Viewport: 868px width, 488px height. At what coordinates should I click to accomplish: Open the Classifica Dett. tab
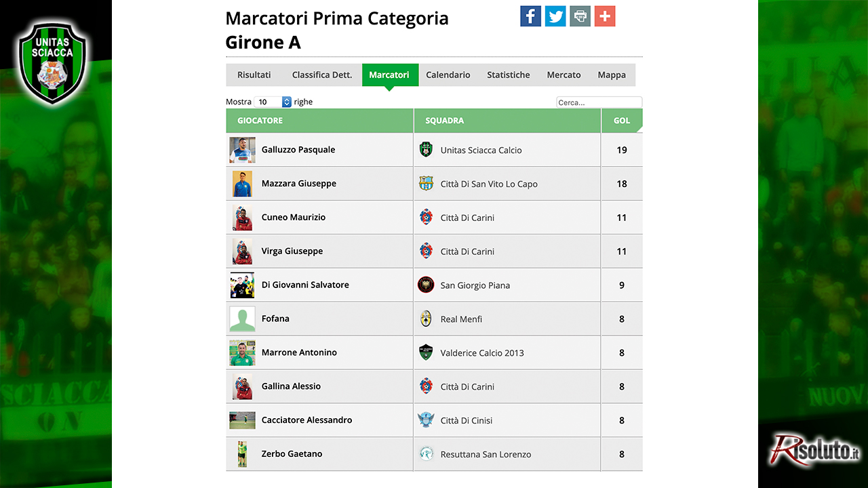pyautogui.click(x=322, y=75)
